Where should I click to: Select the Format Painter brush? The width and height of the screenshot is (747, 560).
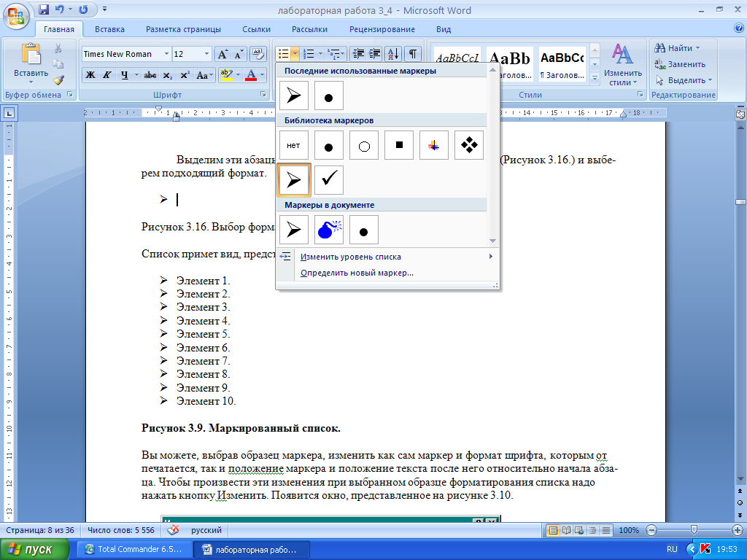(58, 79)
